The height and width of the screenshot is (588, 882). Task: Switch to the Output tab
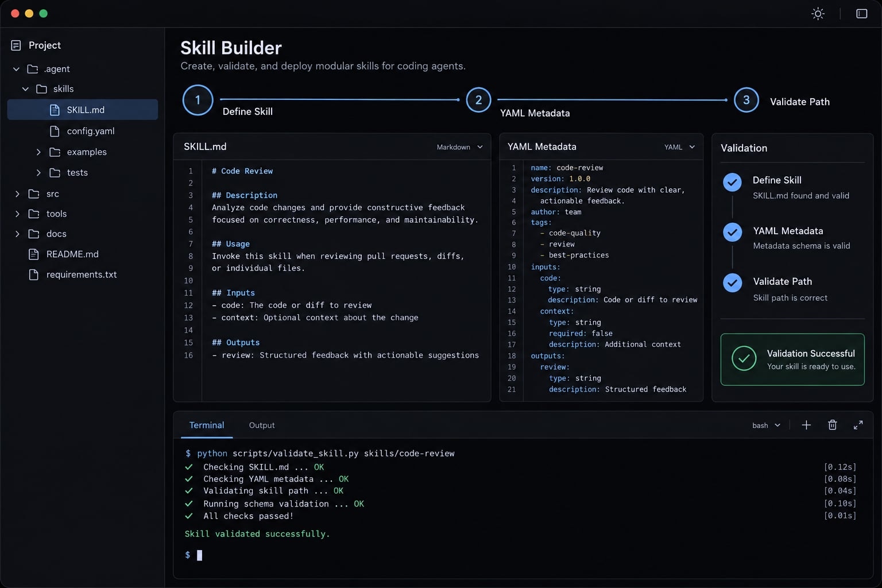[x=262, y=425]
